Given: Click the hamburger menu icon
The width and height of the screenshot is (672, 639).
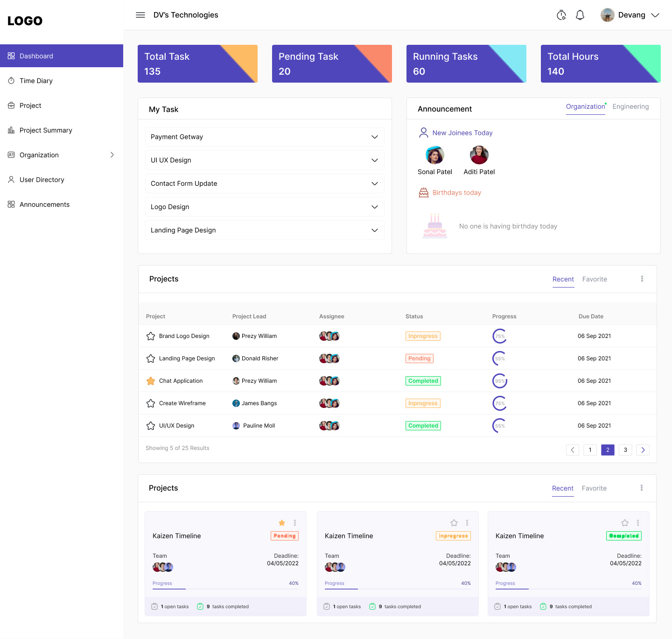Looking at the screenshot, I should click(140, 14).
